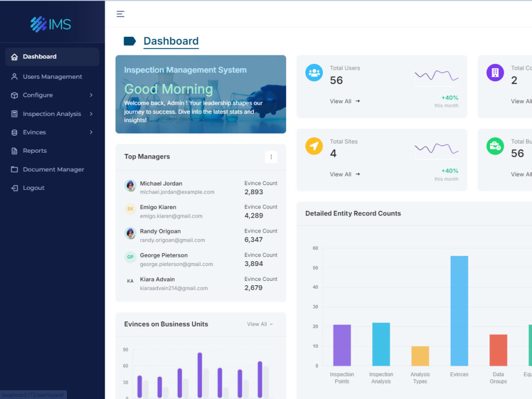Click the Kiara Advain manager name

coord(157,280)
